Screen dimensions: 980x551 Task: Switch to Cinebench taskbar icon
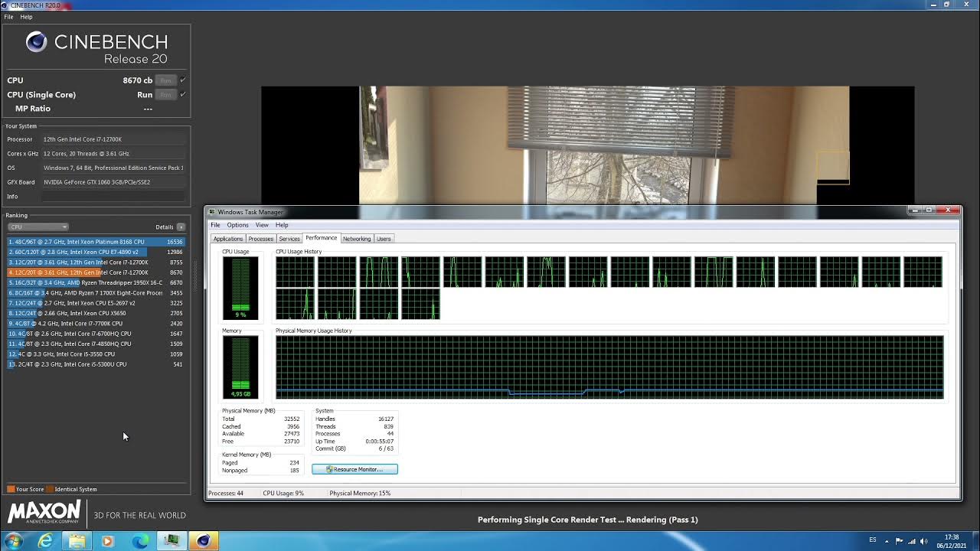pyautogui.click(x=203, y=541)
